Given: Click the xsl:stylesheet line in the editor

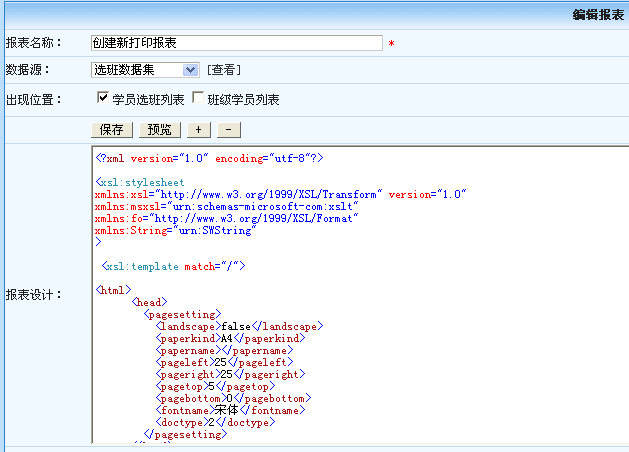Looking at the screenshot, I should tap(141, 183).
